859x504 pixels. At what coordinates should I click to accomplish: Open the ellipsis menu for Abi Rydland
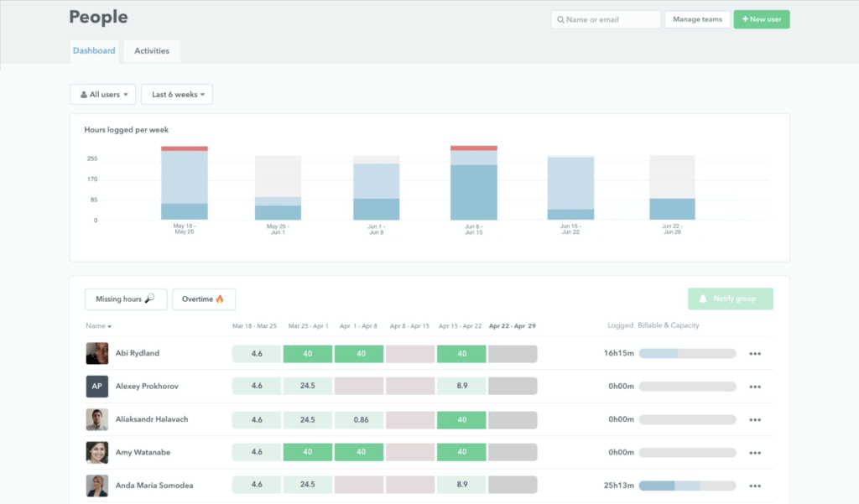click(755, 353)
